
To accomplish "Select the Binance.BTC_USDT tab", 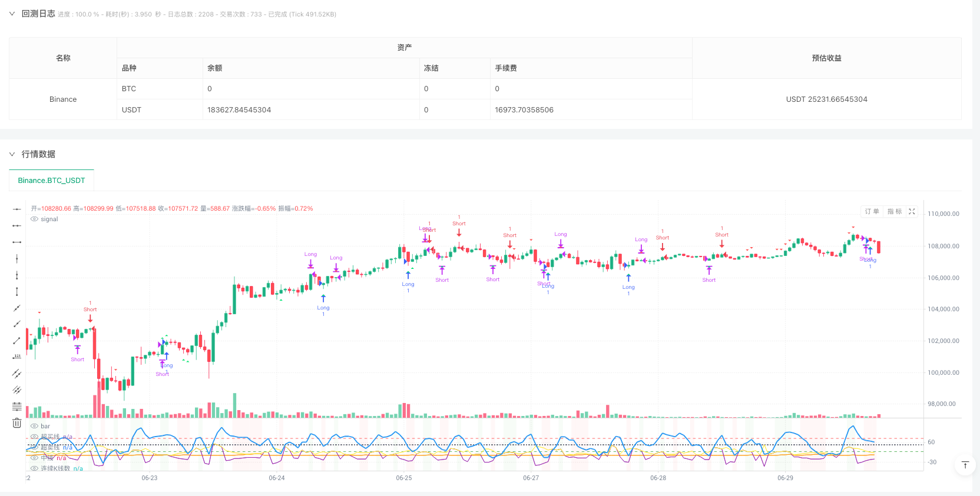I will click(51, 181).
